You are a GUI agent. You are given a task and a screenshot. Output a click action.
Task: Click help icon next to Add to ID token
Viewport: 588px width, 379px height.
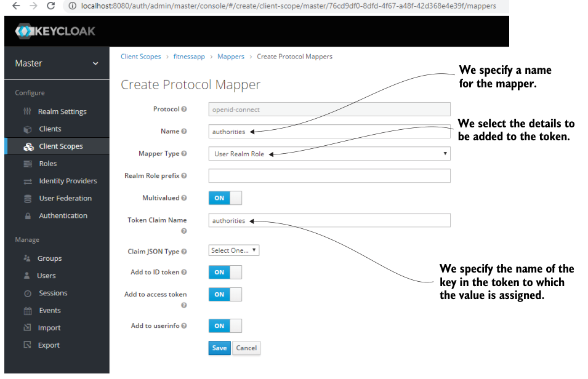tap(184, 272)
